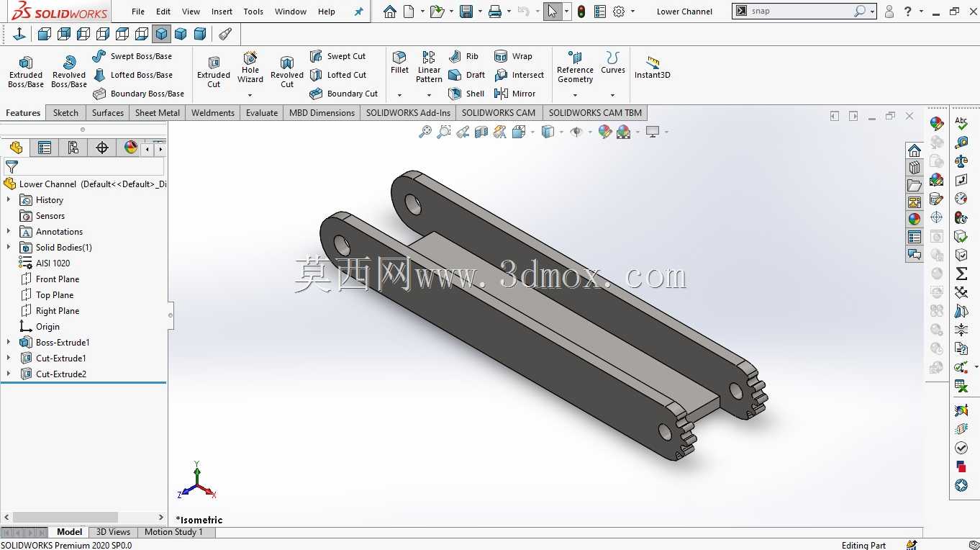This screenshot has height=550, width=980.
Task: Select the Revolved Boss/Base tool
Action: click(69, 72)
